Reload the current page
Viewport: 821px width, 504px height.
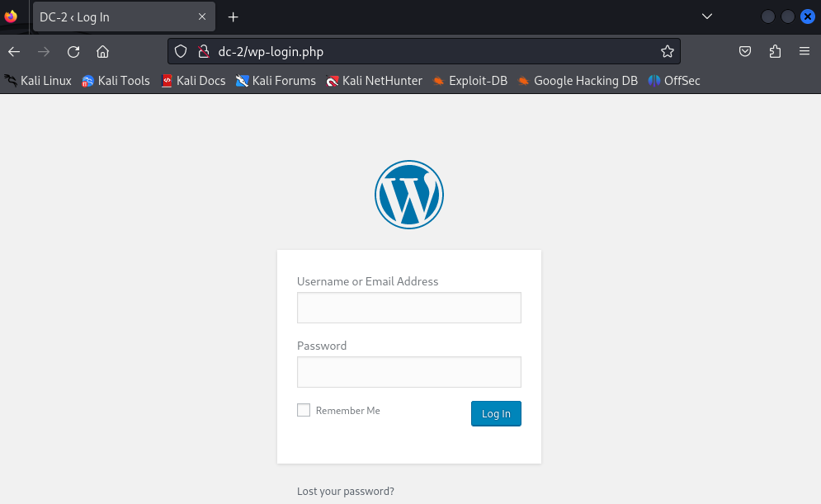click(x=73, y=51)
